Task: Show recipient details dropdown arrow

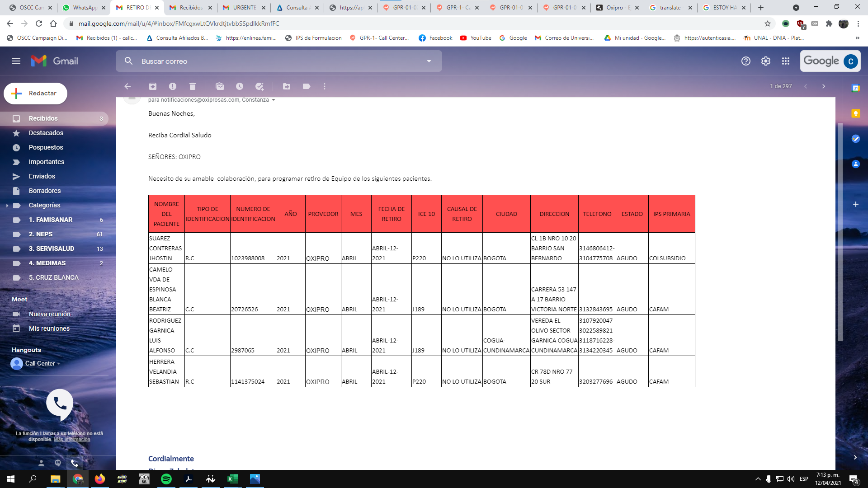Action: point(274,100)
